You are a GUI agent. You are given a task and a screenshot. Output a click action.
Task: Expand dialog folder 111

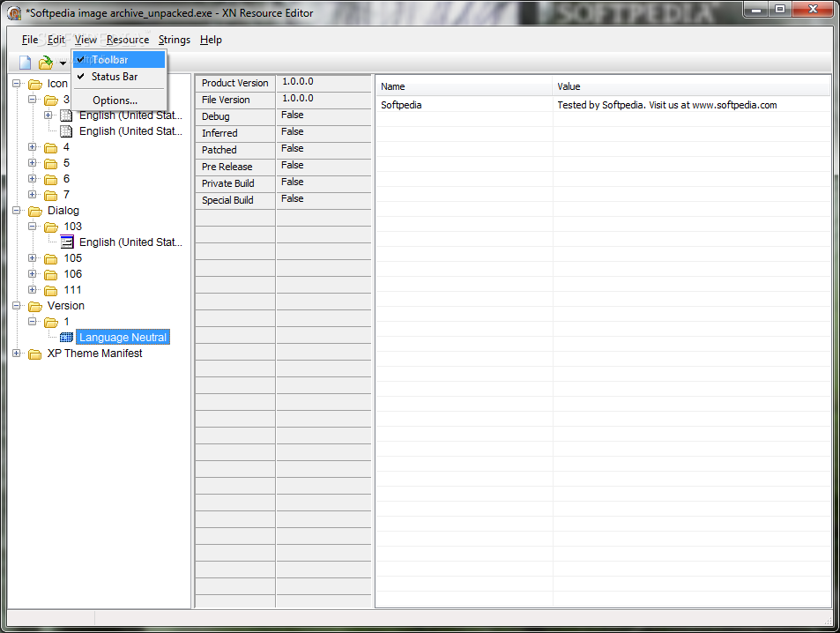32,290
